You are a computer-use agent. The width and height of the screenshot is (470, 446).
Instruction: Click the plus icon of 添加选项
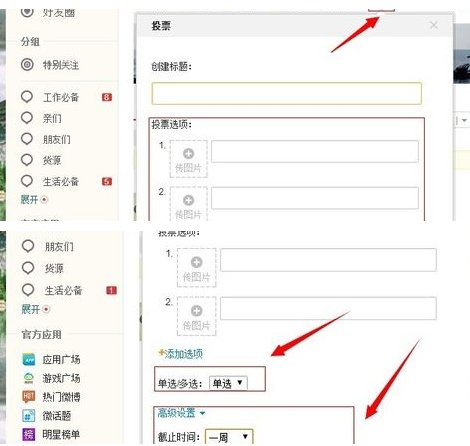tap(161, 353)
